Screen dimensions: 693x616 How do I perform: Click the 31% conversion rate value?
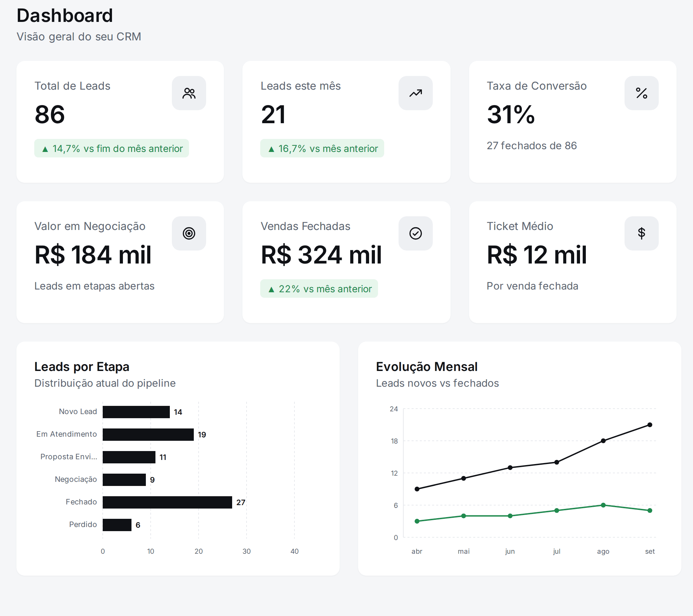(x=511, y=114)
